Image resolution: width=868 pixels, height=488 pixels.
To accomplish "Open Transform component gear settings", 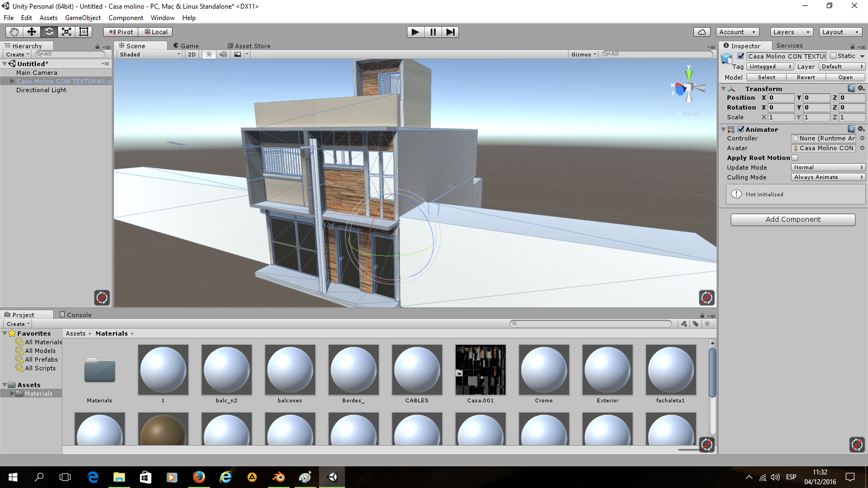I will (861, 88).
